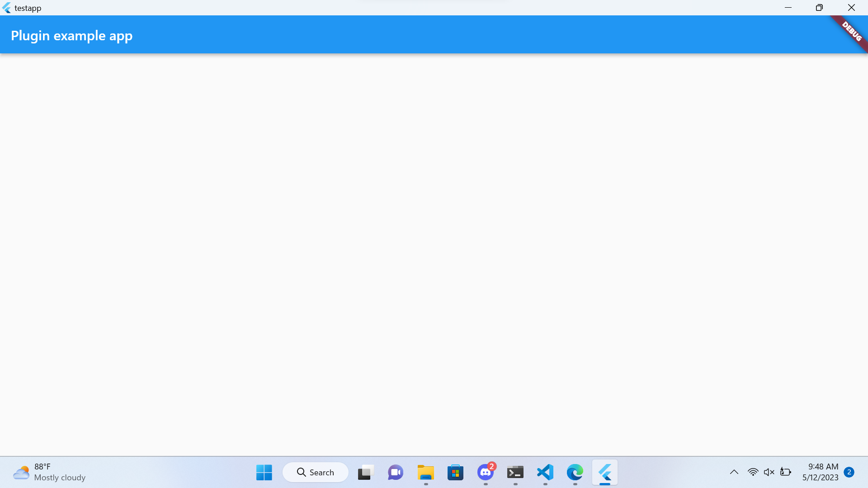Viewport: 868px width, 488px height.
Task: Open Microsoft Teams chat
Action: tap(395, 472)
